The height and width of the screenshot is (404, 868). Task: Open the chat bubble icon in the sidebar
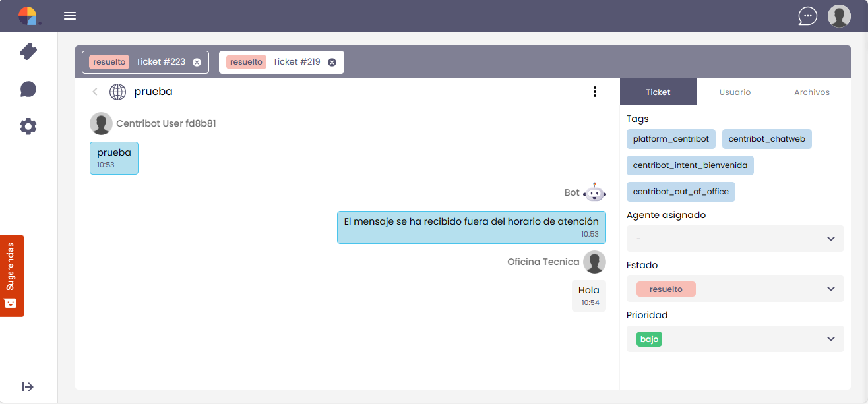[28, 89]
